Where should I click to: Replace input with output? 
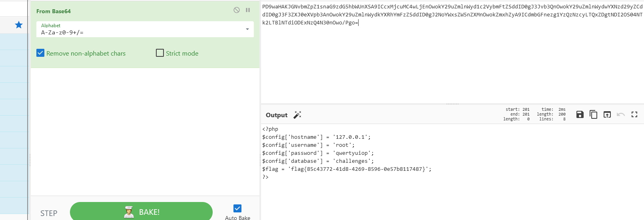click(607, 115)
